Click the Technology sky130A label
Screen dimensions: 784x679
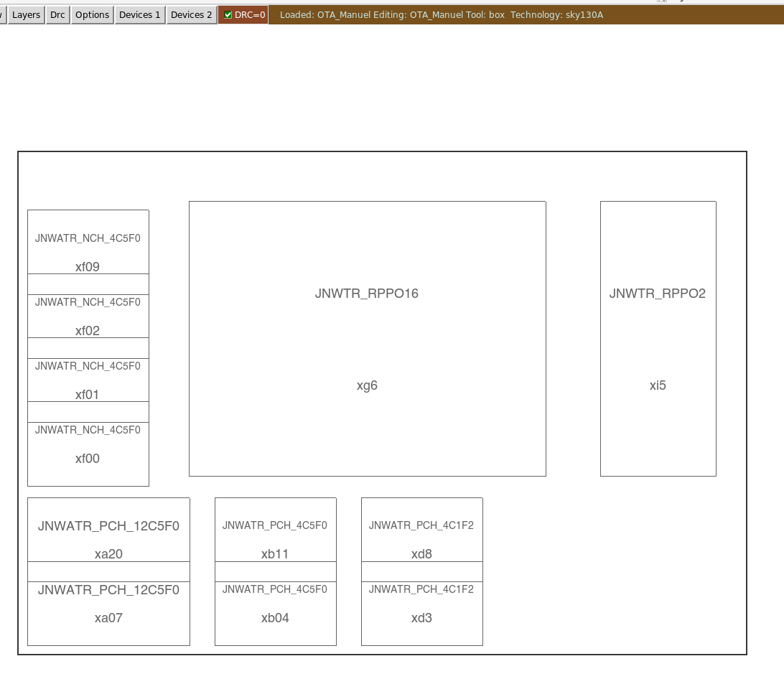tap(556, 14)
